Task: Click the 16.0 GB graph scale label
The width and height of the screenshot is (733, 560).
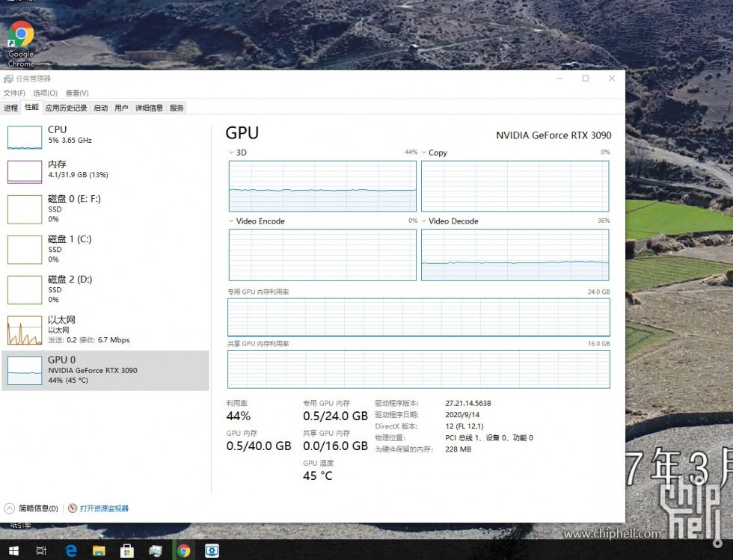Action: (x=599, y=344)
